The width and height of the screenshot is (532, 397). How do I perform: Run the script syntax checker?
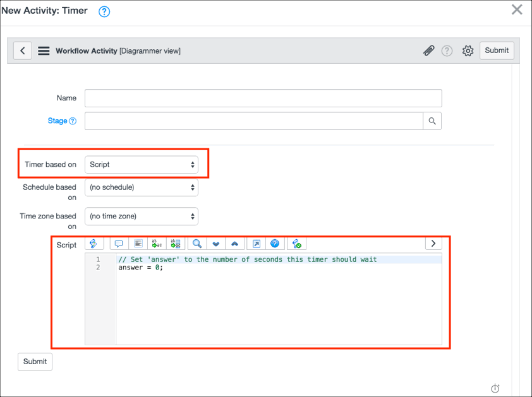click(x=296, y=243)
